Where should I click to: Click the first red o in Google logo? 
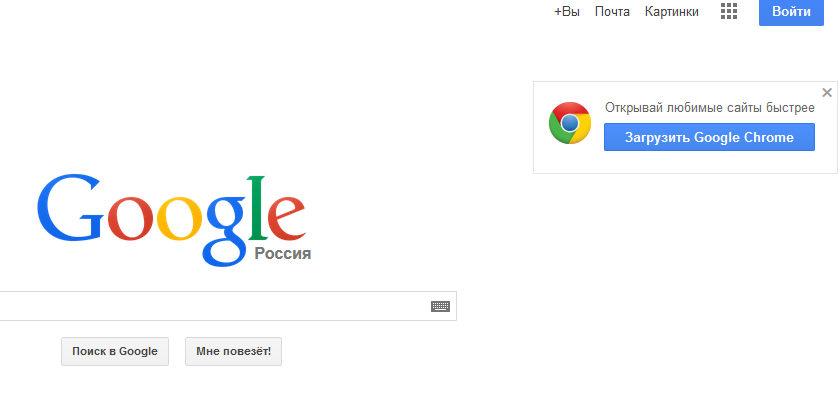pyautogui.click(x=131, y=219)
